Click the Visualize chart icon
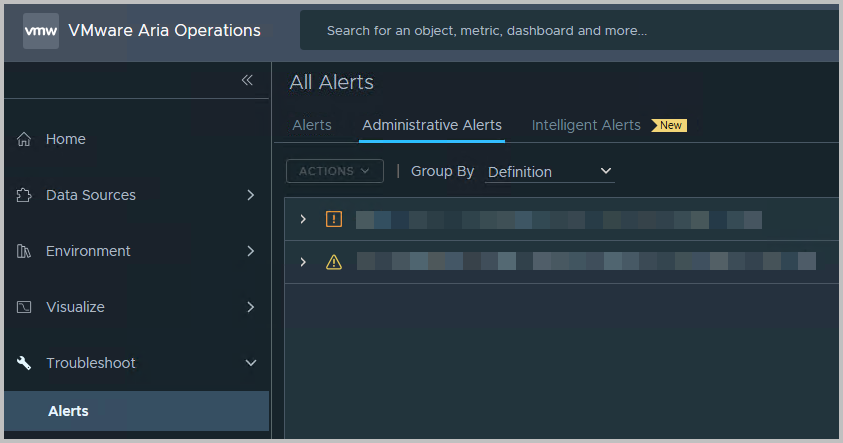Viewport: 843px width, 443px height. (24, 307)
